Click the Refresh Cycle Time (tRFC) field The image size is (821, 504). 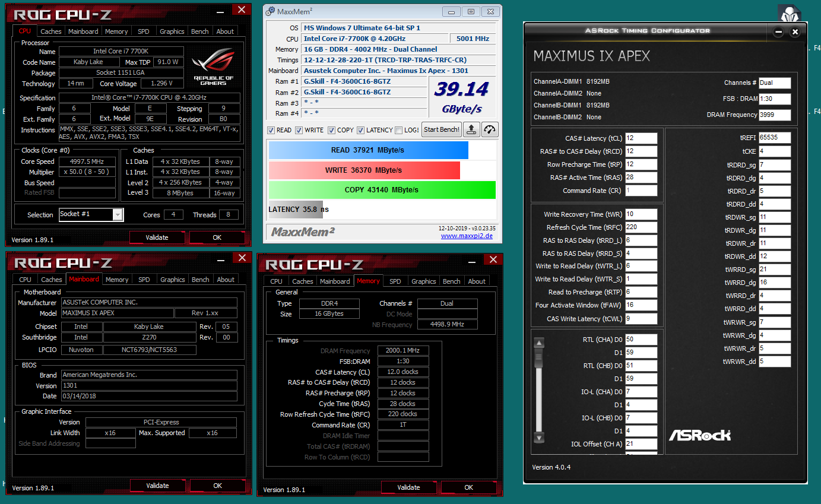641,227
